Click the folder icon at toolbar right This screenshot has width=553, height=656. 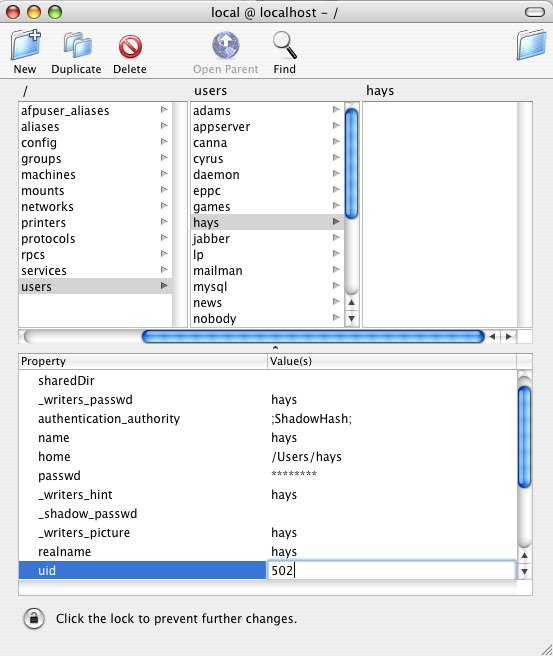(531, 44)
